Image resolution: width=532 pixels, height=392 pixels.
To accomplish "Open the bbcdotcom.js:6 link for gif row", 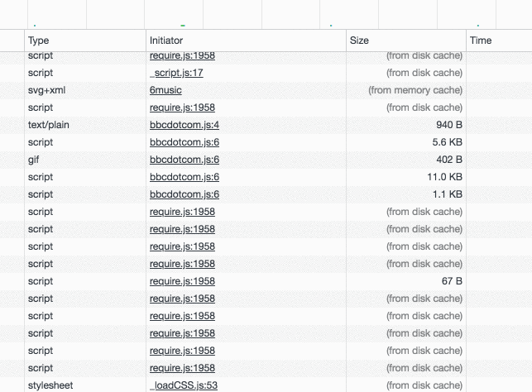I will click(x=185, y=160).
